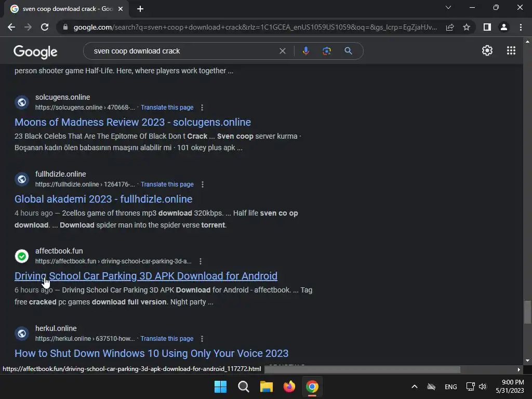Open the fullhdizle.online favicon
The height and width of the screenshot is (399, 532).
[22, 179]
